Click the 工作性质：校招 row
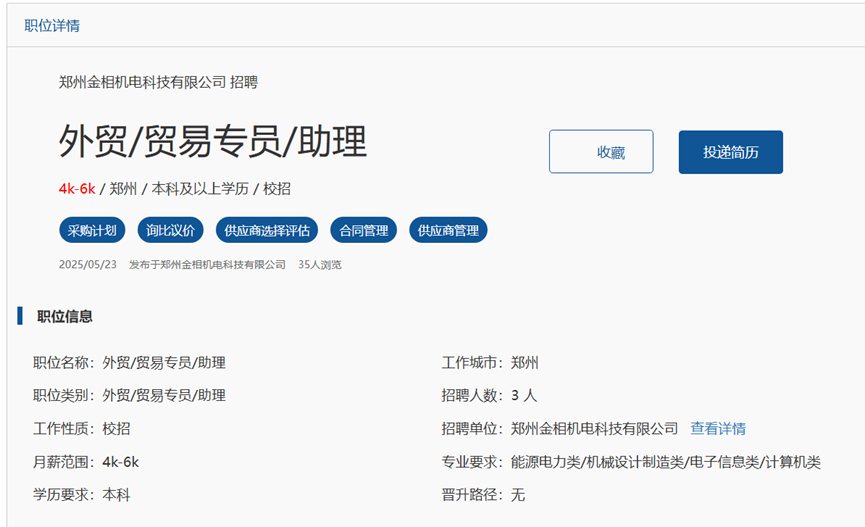The image size is (865, 527). (x=82, y=429)
